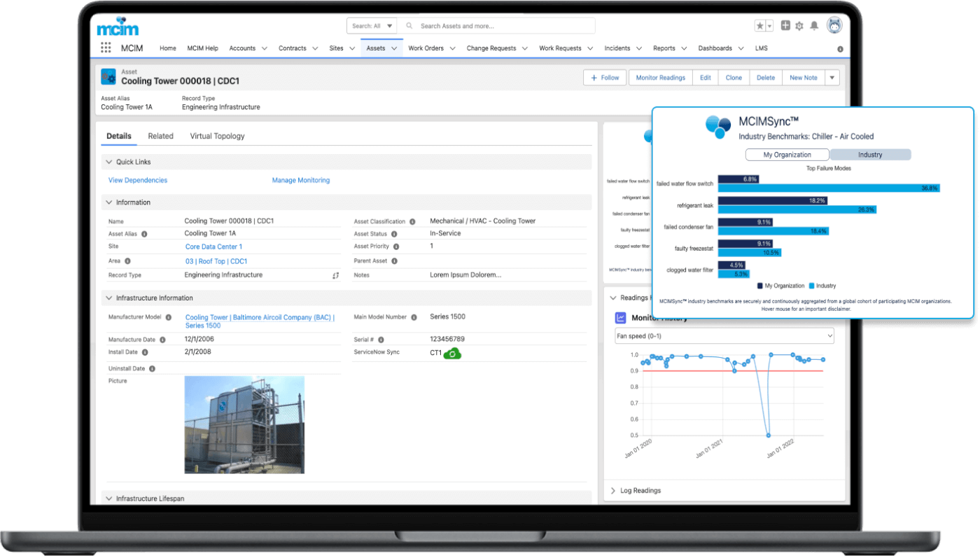Click info icon beside Serial #
This screenshot has width=980, height=556.
[381, 340]
